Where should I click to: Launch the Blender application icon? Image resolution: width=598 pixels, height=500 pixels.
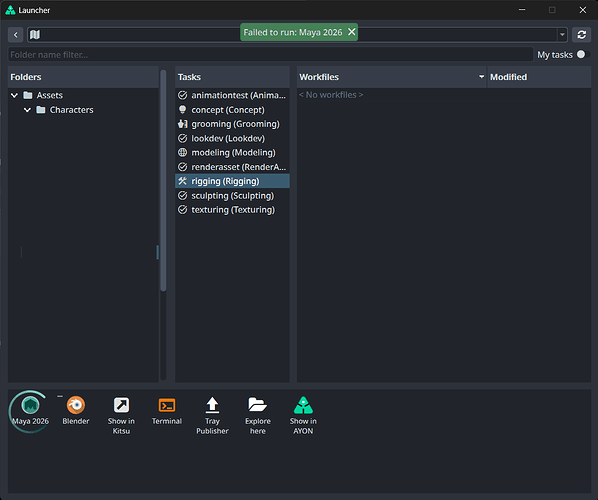coord(76,405)
